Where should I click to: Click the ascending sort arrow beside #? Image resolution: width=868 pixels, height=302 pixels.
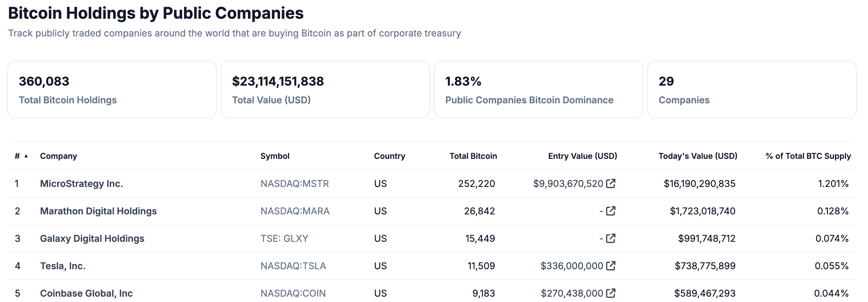point(27,156)
